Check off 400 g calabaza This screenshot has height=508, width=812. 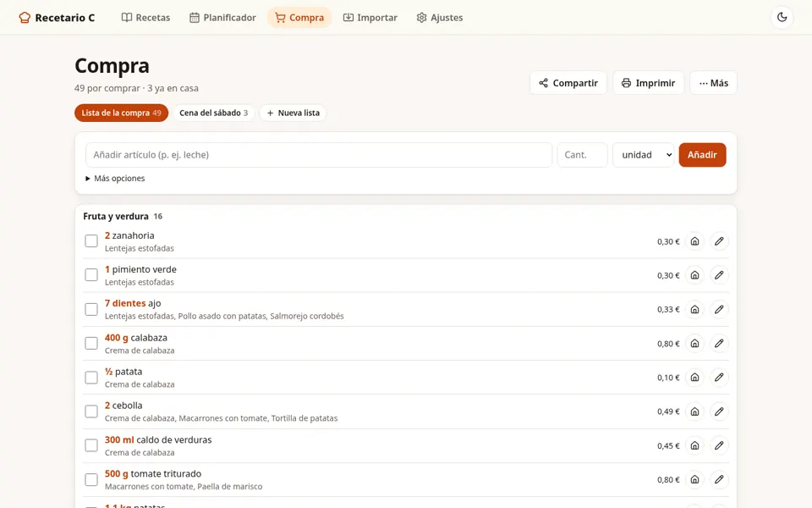[91, 343]
